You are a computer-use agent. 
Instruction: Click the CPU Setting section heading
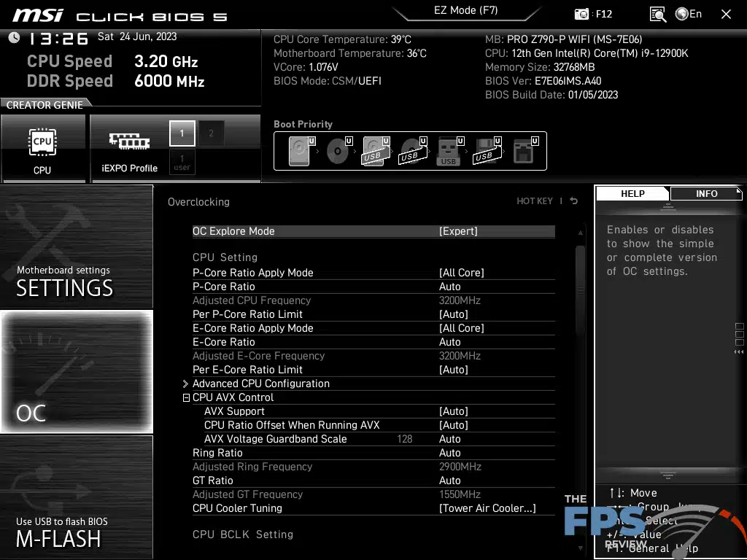click(225, 257)
